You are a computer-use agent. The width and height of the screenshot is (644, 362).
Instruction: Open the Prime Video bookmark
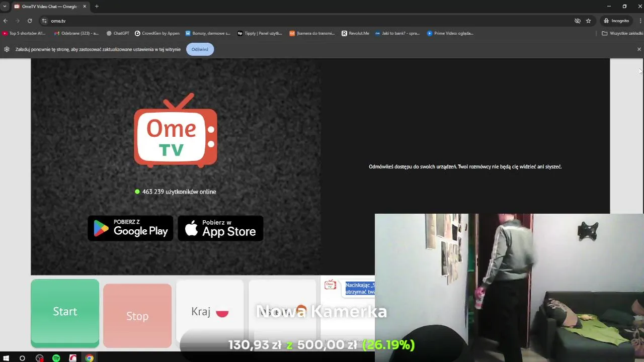point(450,33)
